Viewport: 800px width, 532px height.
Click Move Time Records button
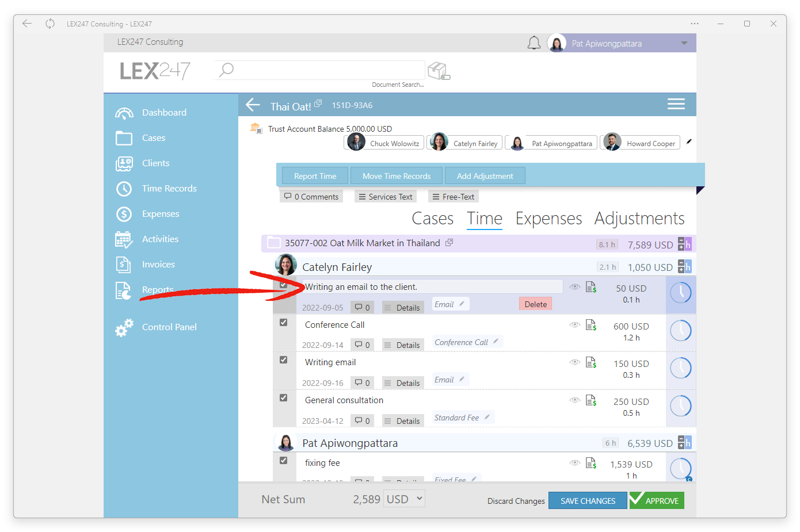[397, 176]
